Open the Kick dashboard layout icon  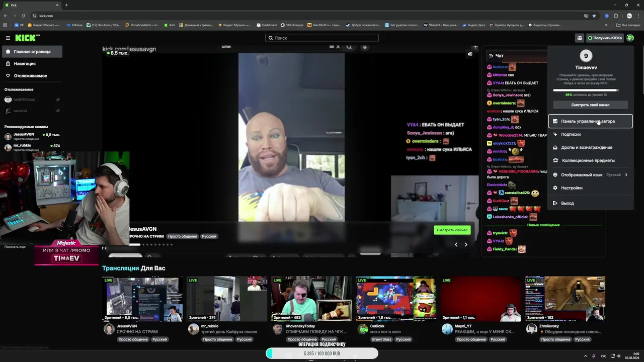pos(580,38)
